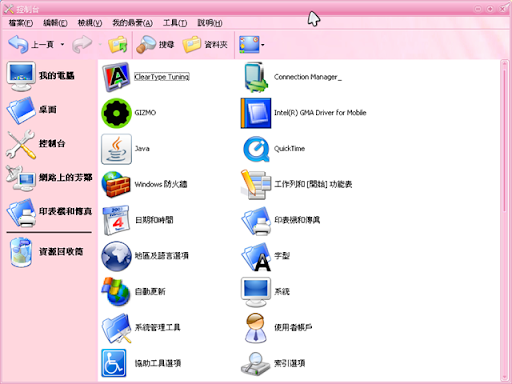Click the up-one-level folder button

pyautogui.click(x=118, y=45)
